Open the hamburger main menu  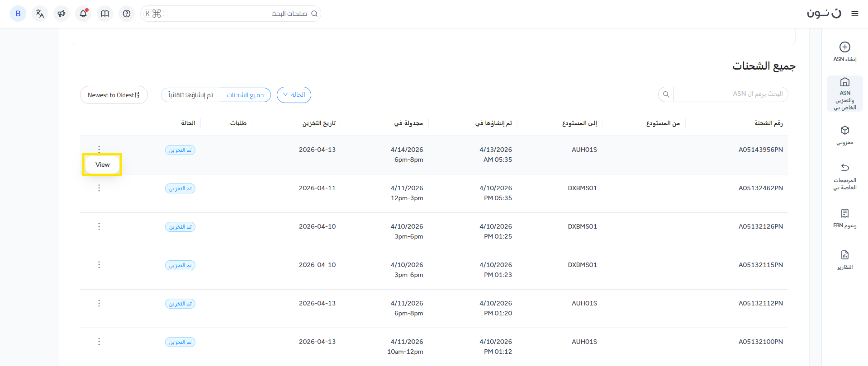click(854, 14)
